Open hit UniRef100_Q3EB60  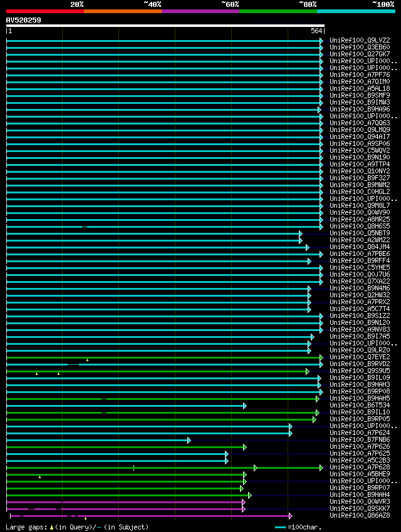[360, 47]
